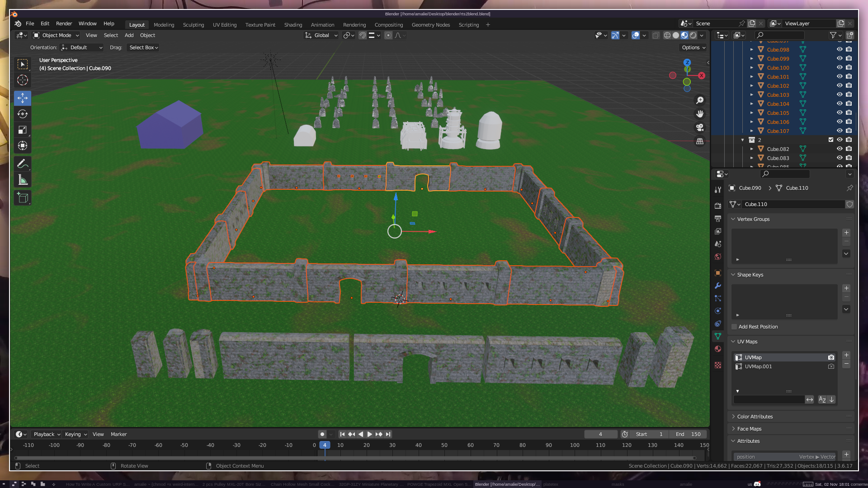Image resolution: width=868 pixels, height=488 pixels.
Task: Select the Rotate tool in toolbar
Action: (x=23, y=114)
